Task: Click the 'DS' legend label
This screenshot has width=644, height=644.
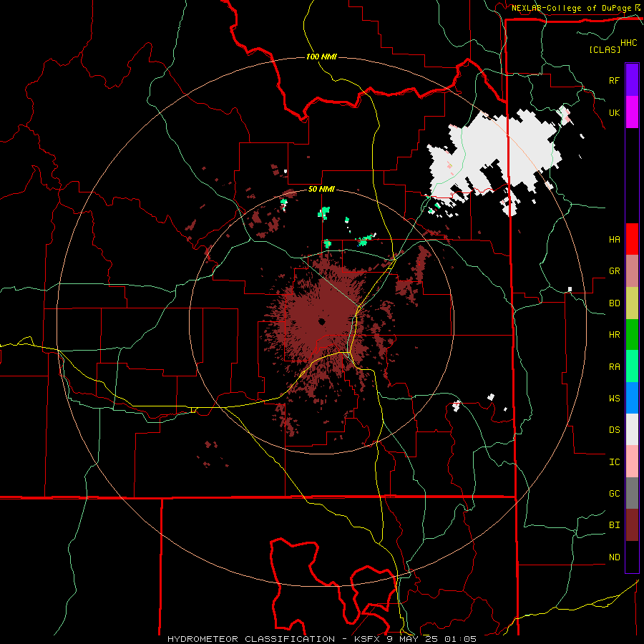Action: (x=614, y=430)
